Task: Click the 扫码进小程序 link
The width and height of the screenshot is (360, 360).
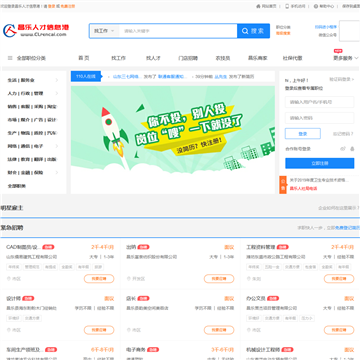Action: pyautogui.click(x=326, y=27)
